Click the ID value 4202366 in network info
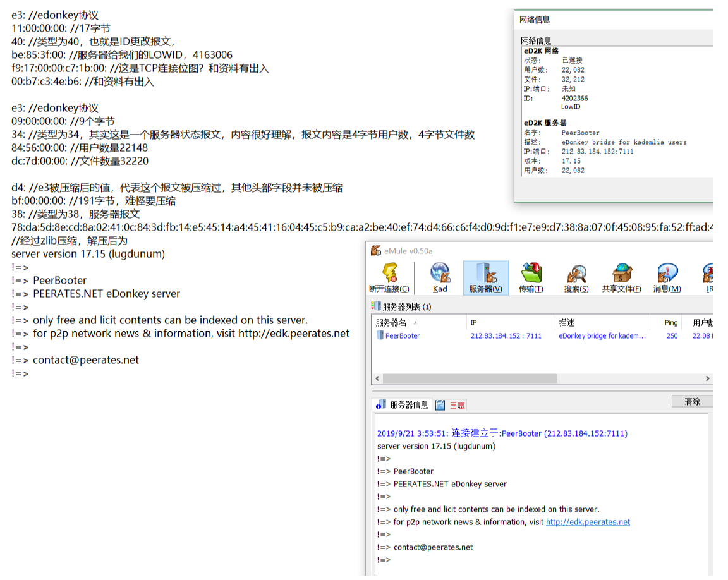Viewport: 728px width, 580px height. tap(575, 99)
